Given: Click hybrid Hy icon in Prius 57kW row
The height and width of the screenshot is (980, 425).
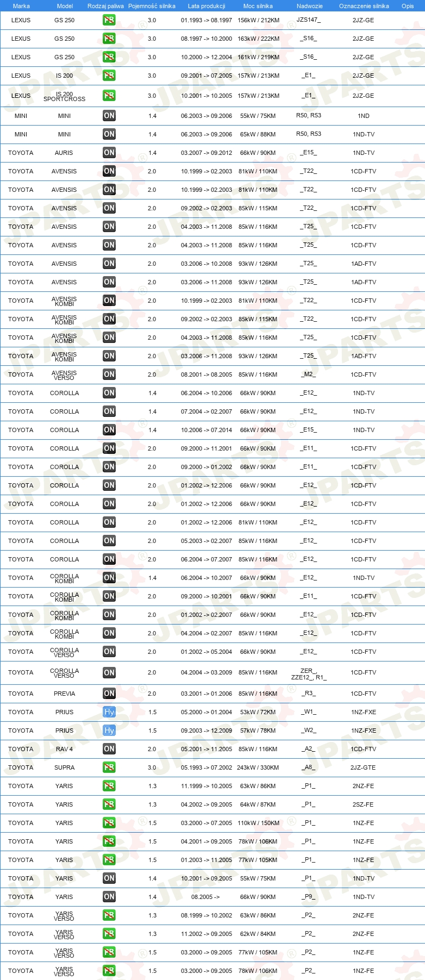Looking at the screenshot, I should pyautogui.click(x=109, y=731).
